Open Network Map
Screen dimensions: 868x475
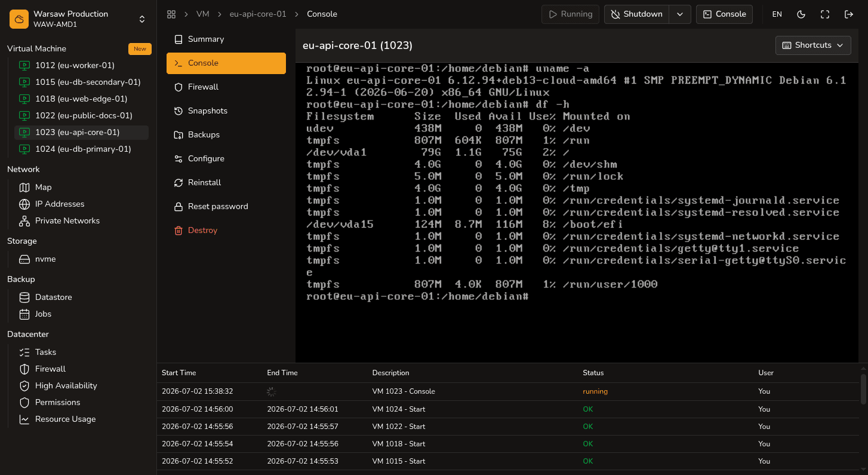(81, 187)
